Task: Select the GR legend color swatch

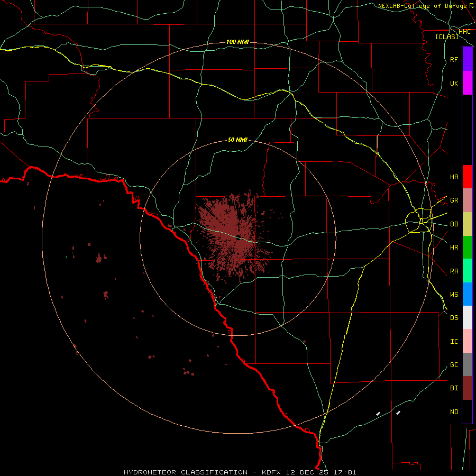Action: (467, 200)
